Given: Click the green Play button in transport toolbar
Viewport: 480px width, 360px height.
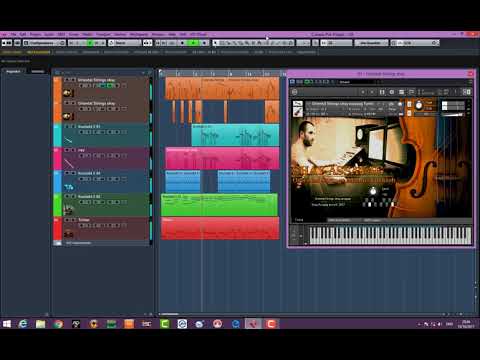Looking at the screenshot, I should click(193, 43).
